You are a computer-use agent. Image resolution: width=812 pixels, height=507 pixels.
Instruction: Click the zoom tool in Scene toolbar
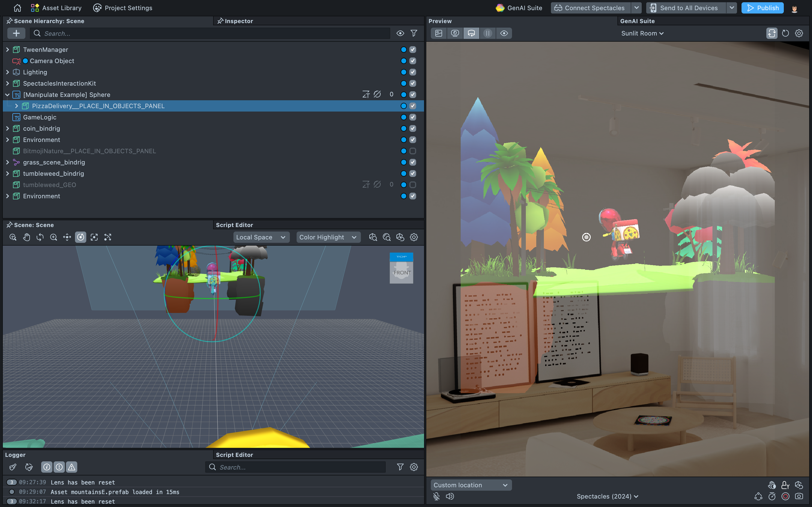click(x=53, y=237)
